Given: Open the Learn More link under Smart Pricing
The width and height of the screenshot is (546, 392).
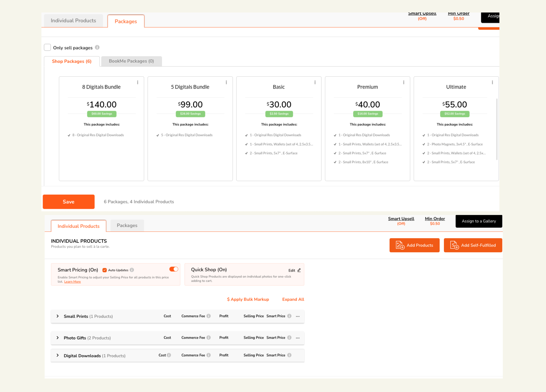Looking at the screenshot, I should point(72,282).
